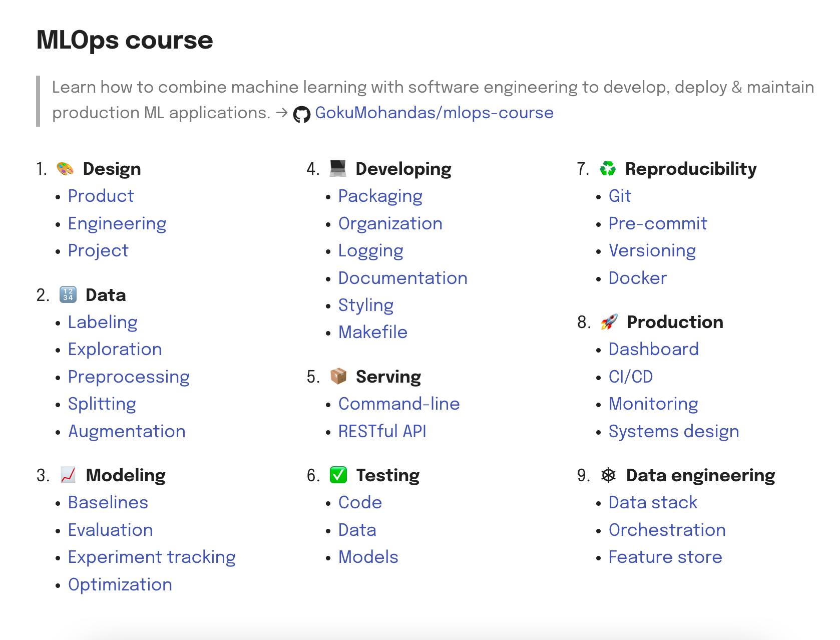Viewport: 840px width, 640px height.
Task: Open the Exploration lesson
Action: coord(115,350)
